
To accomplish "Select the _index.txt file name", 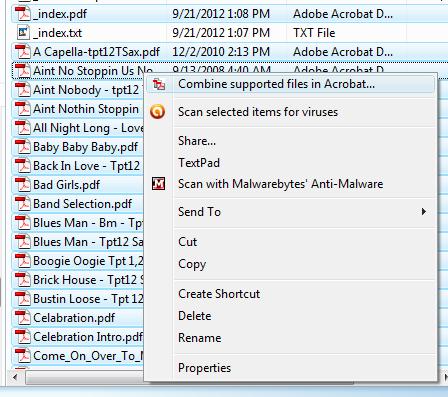I will (x=57, y=33).
